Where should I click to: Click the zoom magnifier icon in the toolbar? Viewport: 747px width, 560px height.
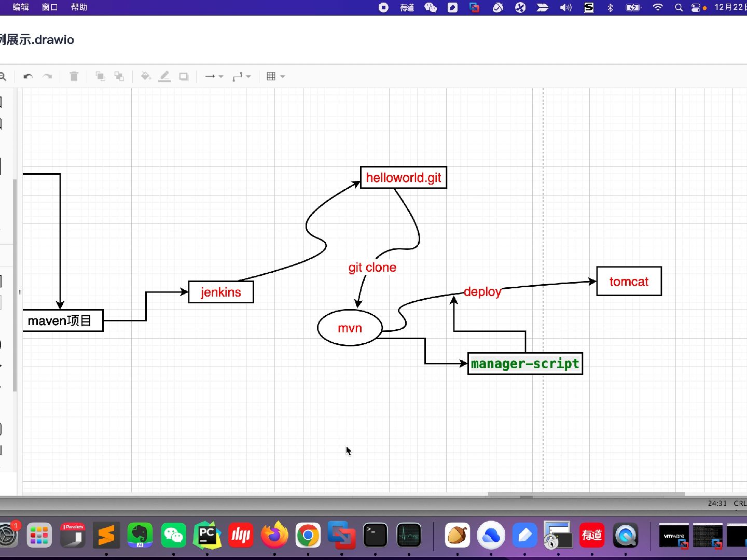(x=3, y=76)
